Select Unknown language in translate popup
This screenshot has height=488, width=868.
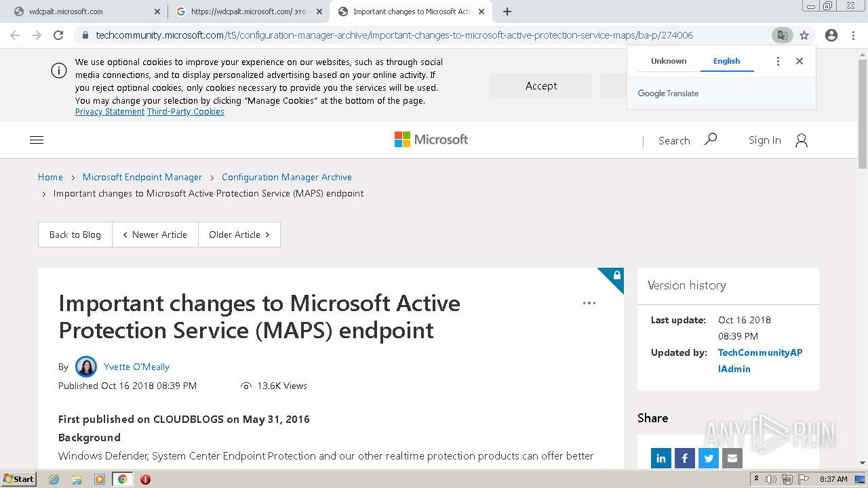pos(669,61)
